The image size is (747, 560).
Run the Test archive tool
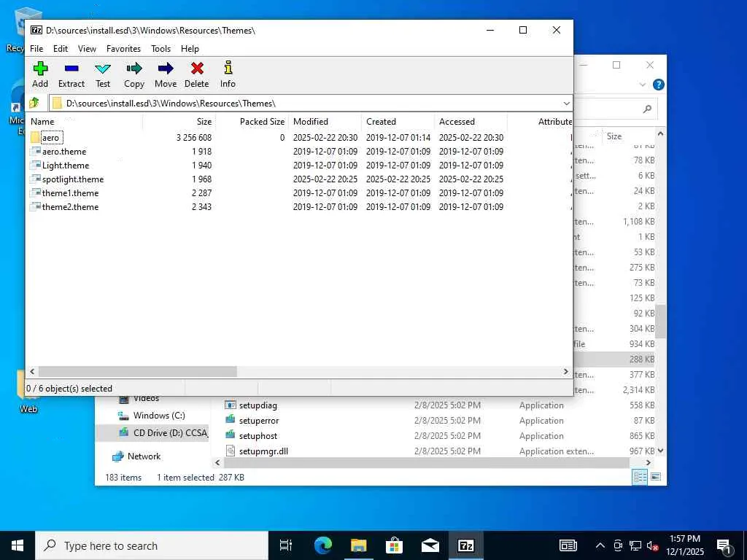pos(102,75)
